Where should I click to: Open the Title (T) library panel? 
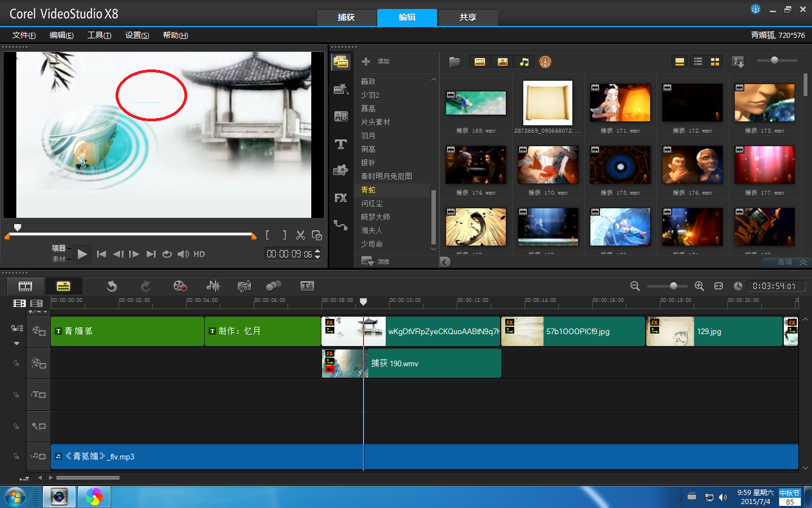[x=341, y=144]
